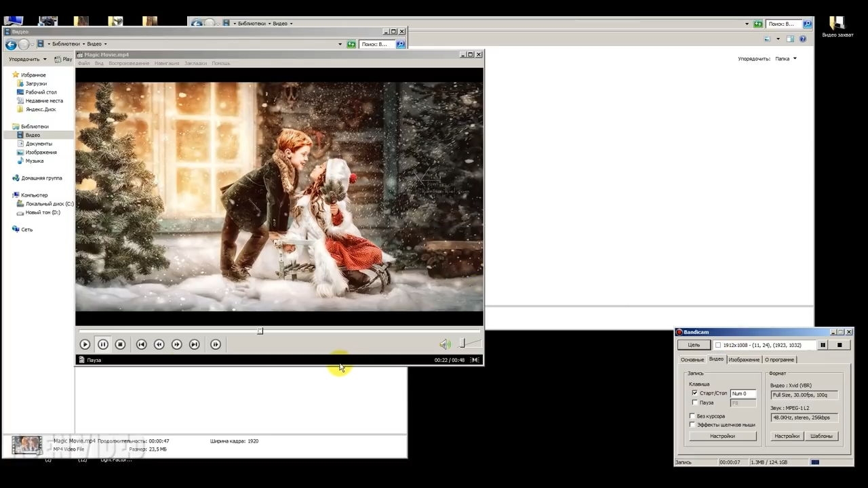Image resolution: width=868 pixels, height=488 pixels.
Task: Select Избранное in navigation pane
Action: 33,75
